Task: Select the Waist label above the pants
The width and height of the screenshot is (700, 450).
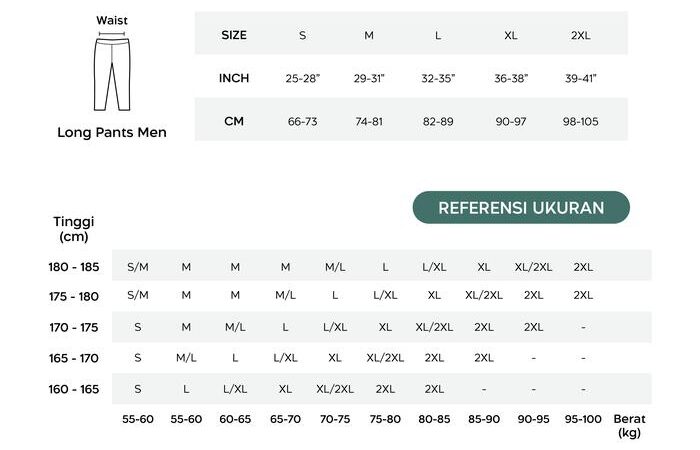Action: point(112,20)
